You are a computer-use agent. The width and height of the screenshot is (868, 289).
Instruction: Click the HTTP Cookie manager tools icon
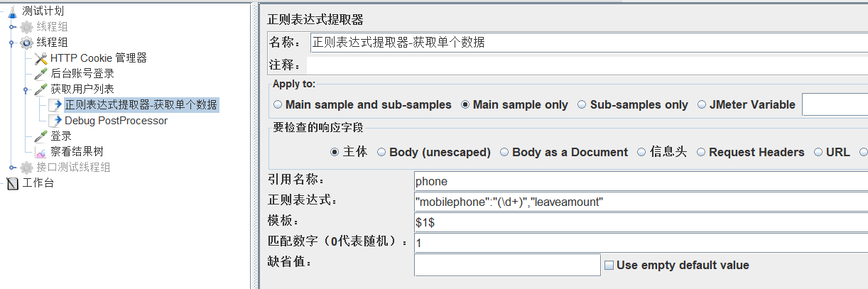pos(40,58)
